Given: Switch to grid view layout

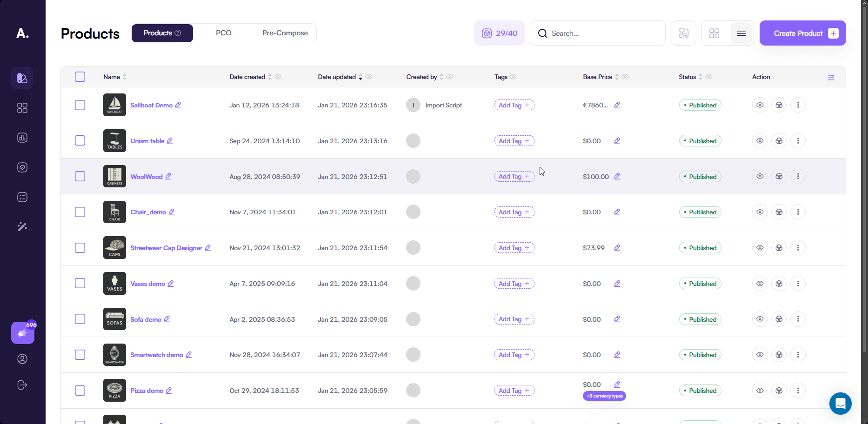Looking at the screenshot, I should 714,33.
